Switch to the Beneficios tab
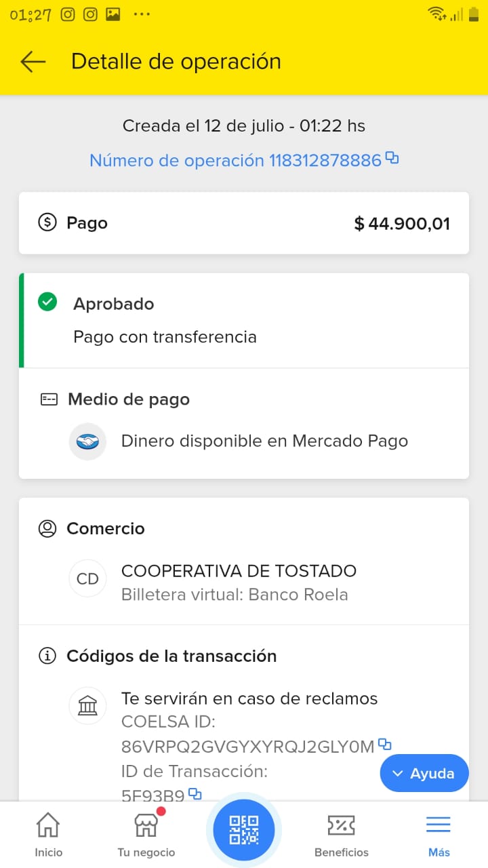488x868 pixels. click(341, 835)
